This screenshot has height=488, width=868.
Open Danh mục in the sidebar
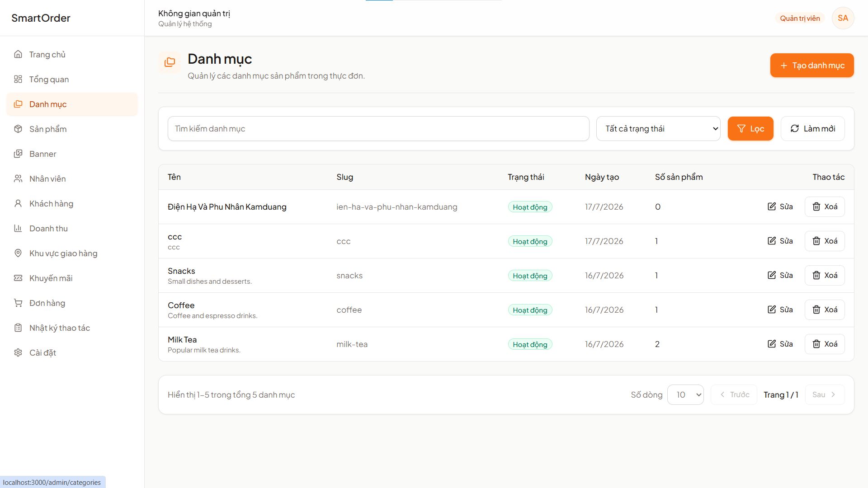click(72, 104)
